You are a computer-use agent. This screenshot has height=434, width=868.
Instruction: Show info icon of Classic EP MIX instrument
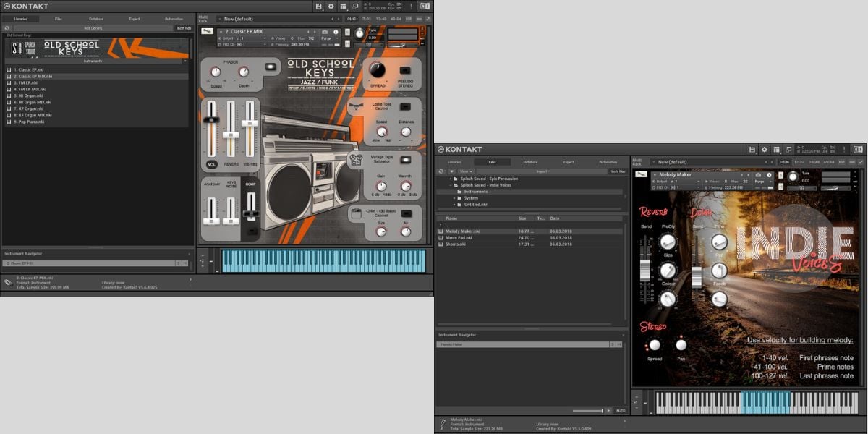click(336, 32)
